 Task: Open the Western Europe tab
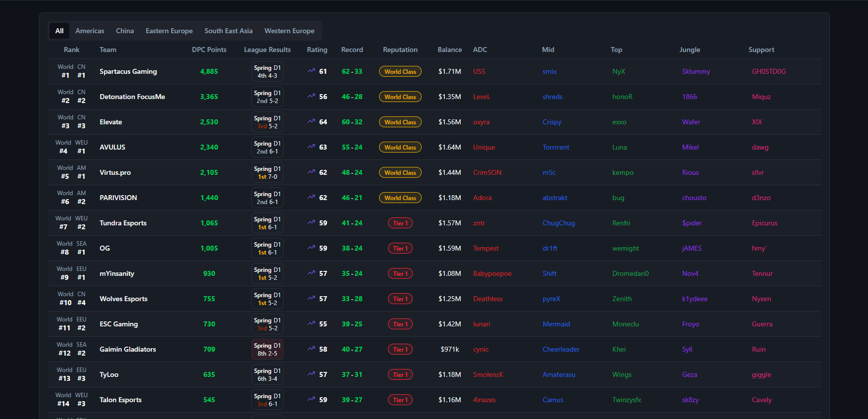[x=289, y=31]
